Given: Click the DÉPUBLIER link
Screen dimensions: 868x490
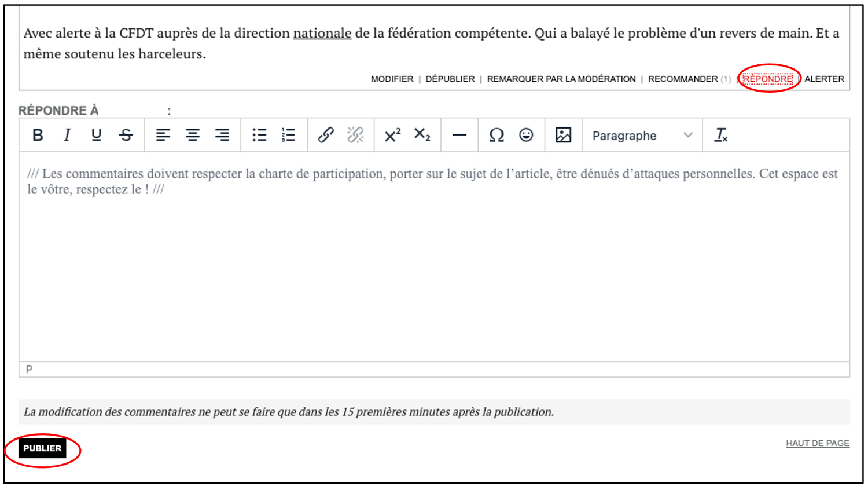Looking at the screenshot, I should tap(450, 79).
